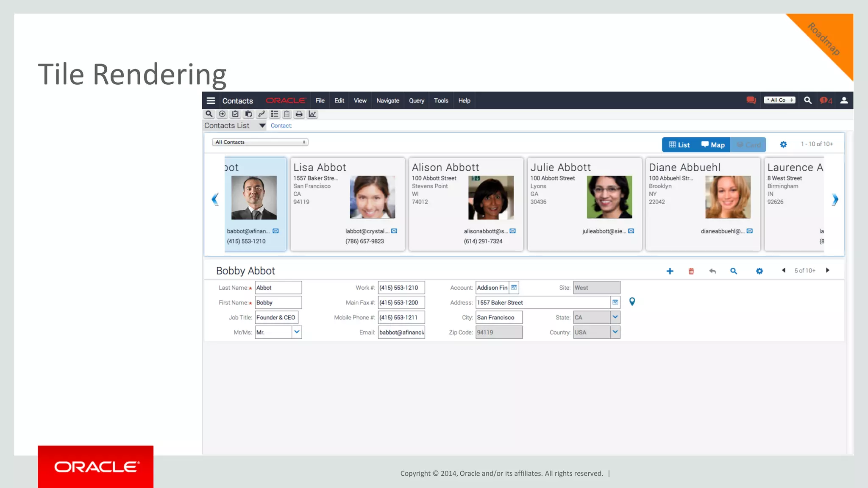Click the toolbar search magnifier icon
Image resolution: width=868 pixels, height=488 pixels.
click(x=209, y=114)
